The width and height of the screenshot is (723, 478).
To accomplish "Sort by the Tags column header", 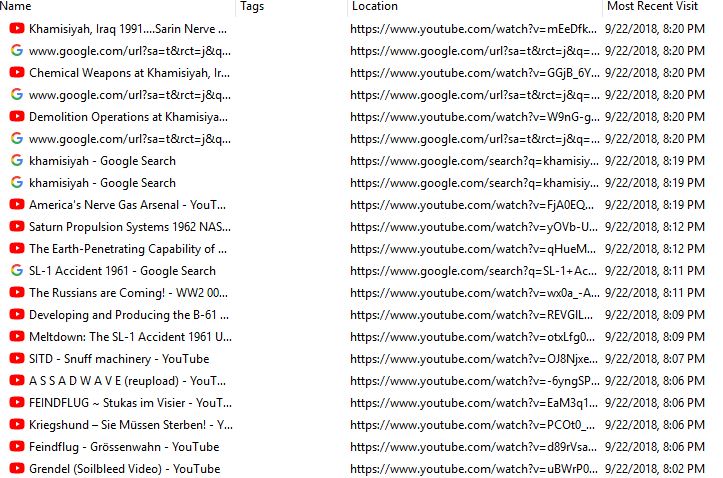I will 291,6.
